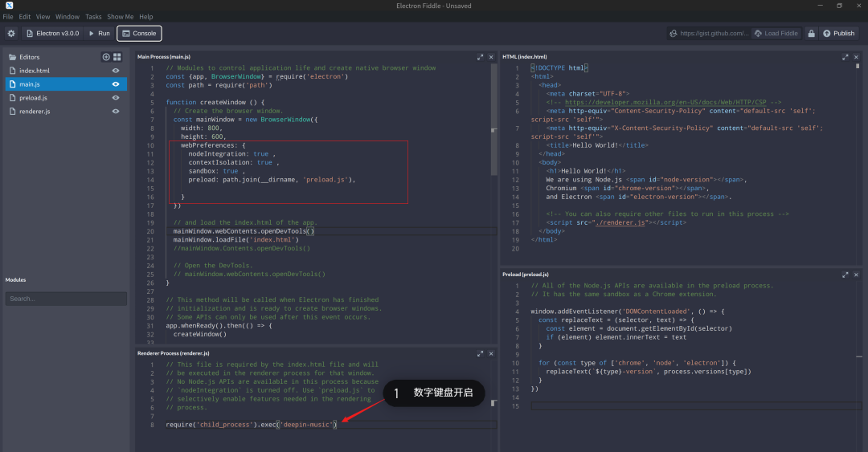This screenshot has height=452, width=868.
Task: Toggle visibility of preload.js editor
Action: [x=116, y=97]
